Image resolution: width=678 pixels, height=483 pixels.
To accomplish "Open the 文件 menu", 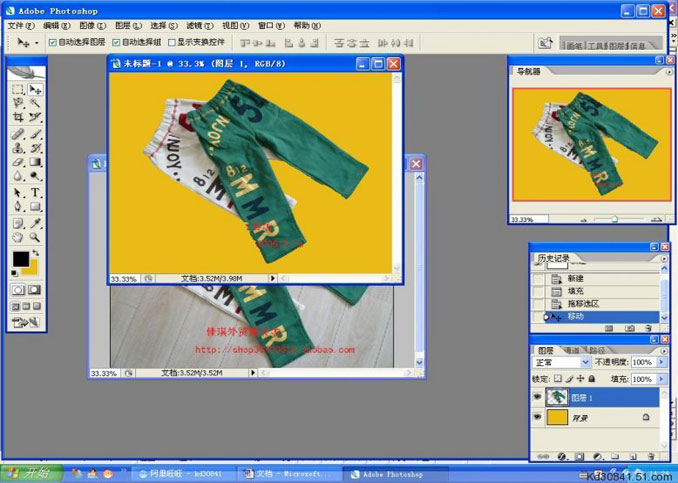I will (x=21, y=26).
